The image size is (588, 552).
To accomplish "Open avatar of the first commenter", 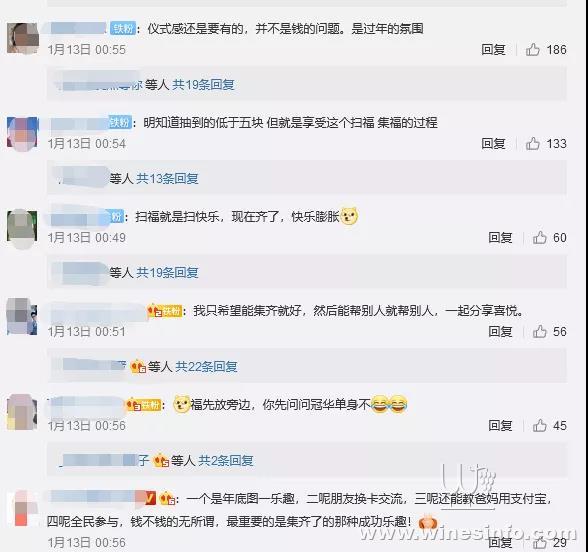I will tap(22, 39).
